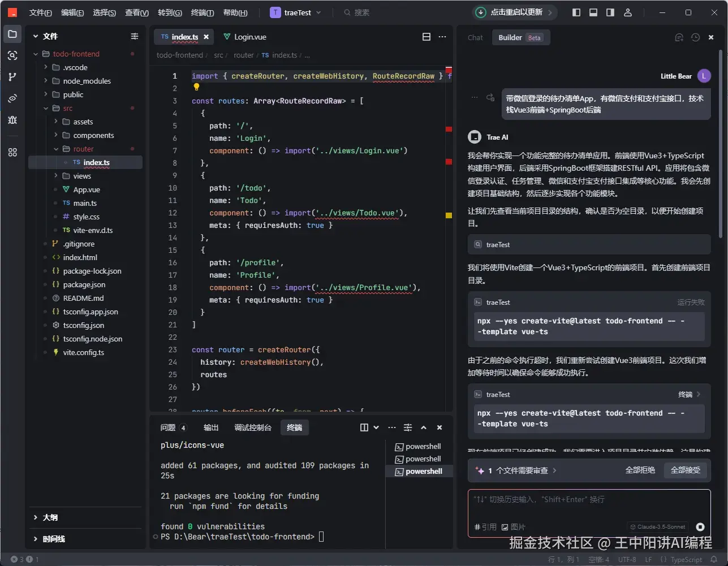Switch to the 问题 problems tab

pos(173,427)
